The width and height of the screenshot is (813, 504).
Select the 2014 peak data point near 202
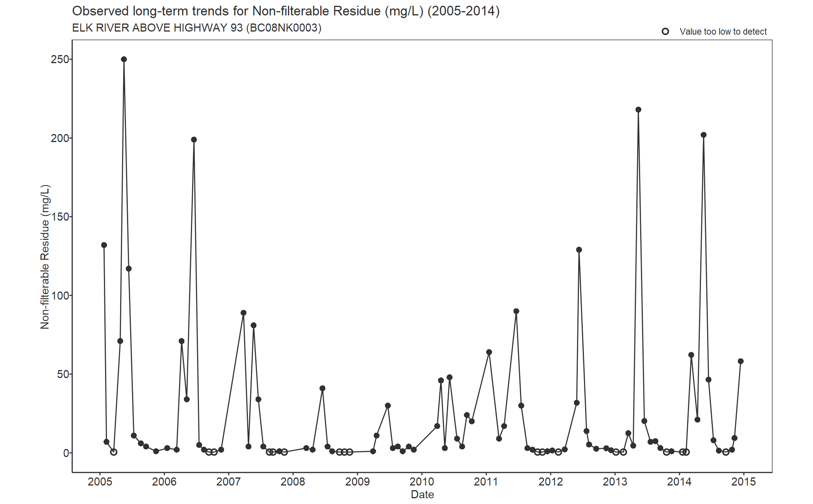704,135
